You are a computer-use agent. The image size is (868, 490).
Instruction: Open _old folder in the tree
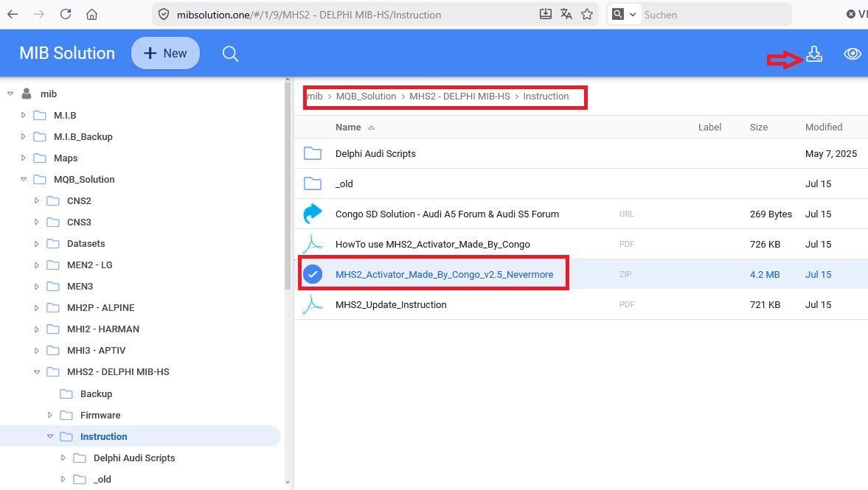tap(102, 480)
